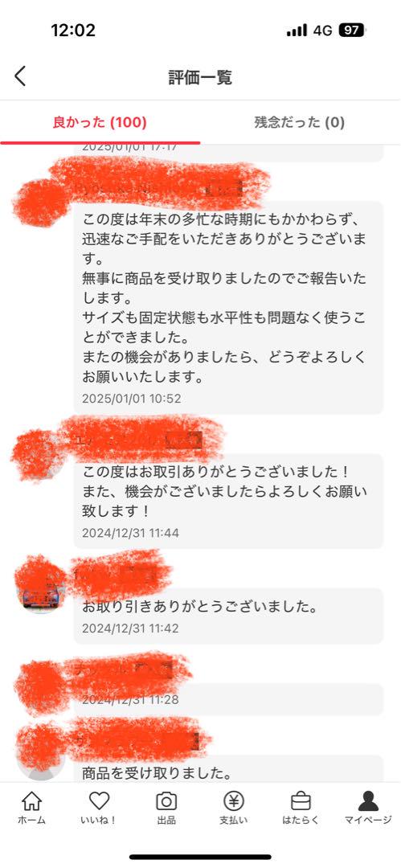Viewport: 401px width, 868px height.
Task: Open the 支払い yen icon
Action: 234,801
